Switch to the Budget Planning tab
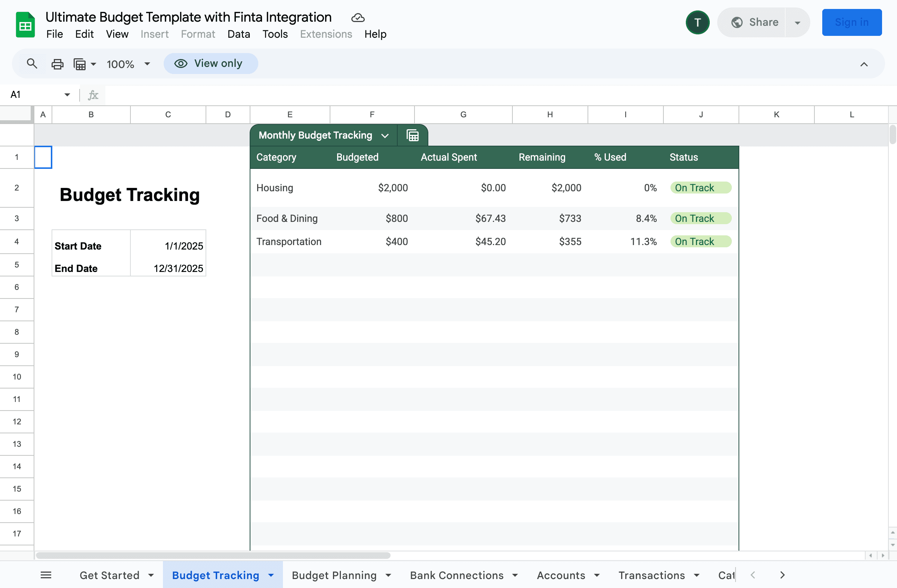This screenshot has width=897, height=588. click(334, 575)
